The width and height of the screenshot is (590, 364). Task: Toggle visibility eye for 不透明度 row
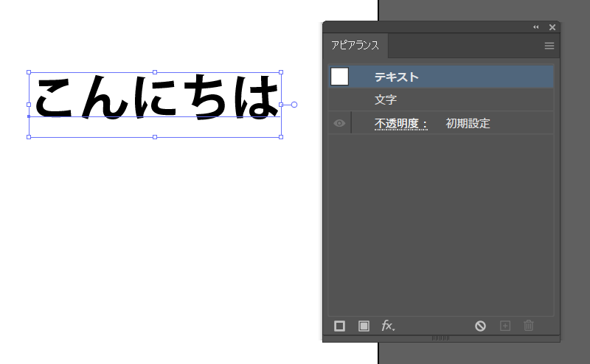pyautogui.click(x=339, y=123)
